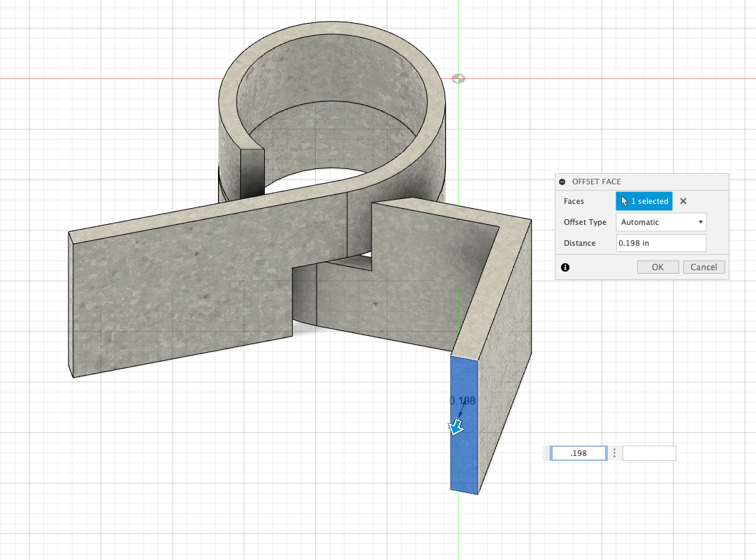The image size is (756, 560).
Task: Cancel the Offset Face operation
Action: point(704,267)
